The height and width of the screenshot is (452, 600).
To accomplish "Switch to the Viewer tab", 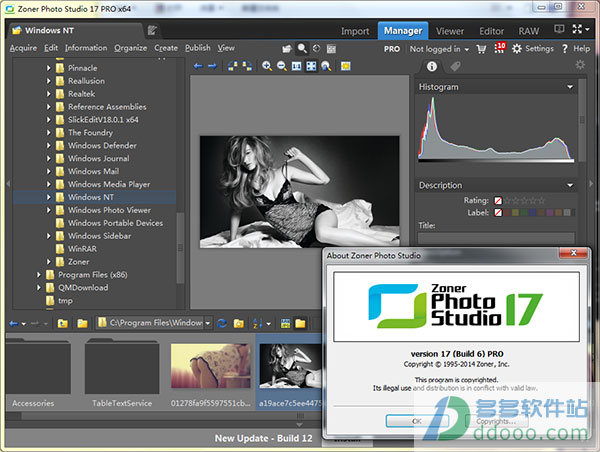I will pyautogui.click(x=450, y=31).
